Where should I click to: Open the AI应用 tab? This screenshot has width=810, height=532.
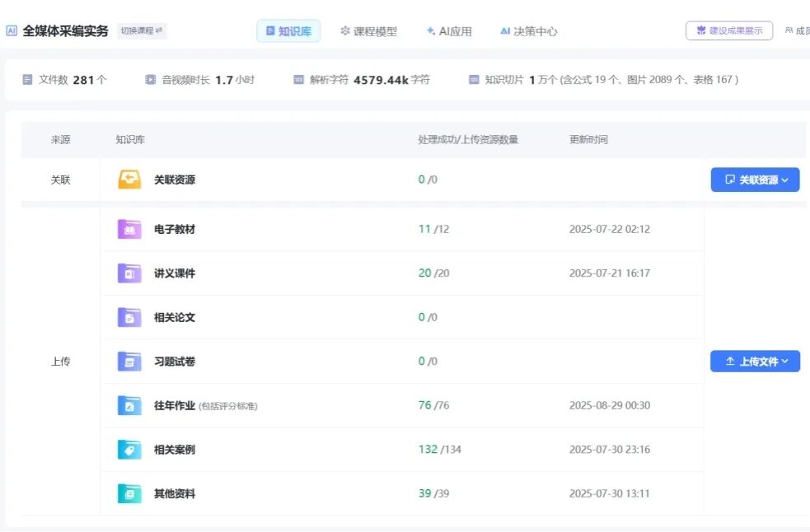pos(449,31)
